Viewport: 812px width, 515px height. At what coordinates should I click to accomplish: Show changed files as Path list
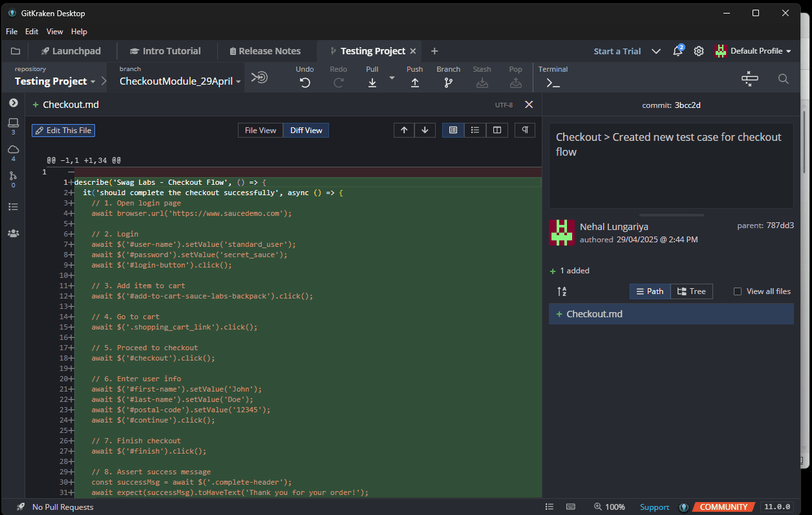pyautogui.click(x=650, y=291)
